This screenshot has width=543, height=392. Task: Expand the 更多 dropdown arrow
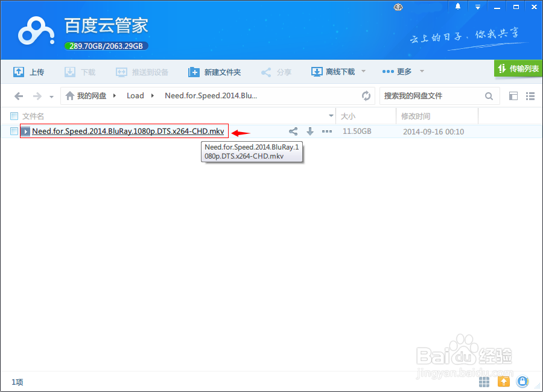[422, 71]
